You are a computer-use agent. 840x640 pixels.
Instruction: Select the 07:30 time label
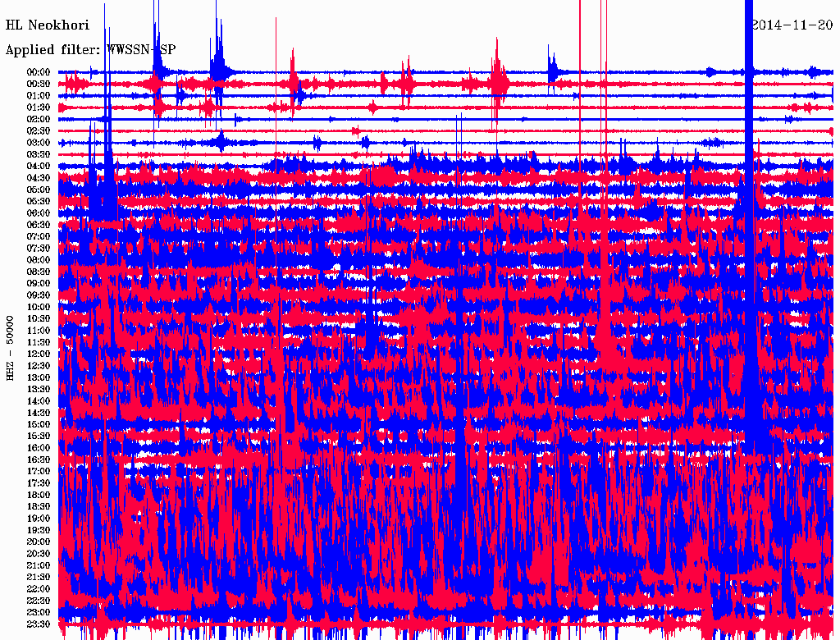point(38,248)
